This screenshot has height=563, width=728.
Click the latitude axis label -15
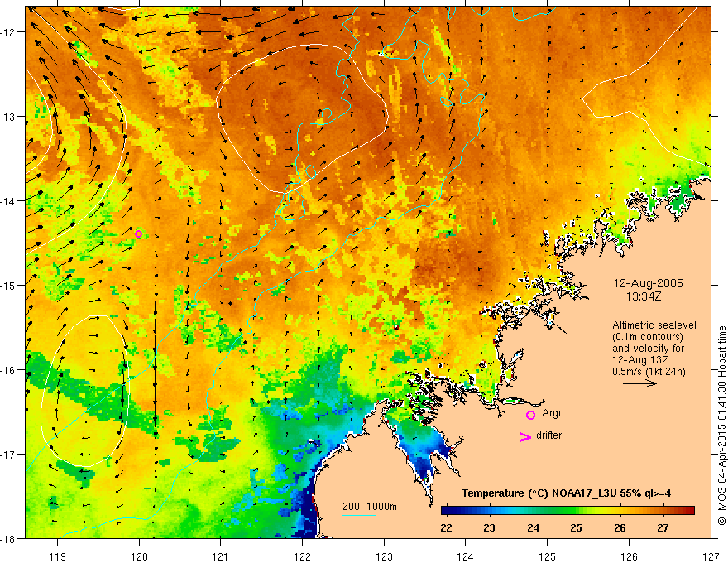[x=8, y=285]
